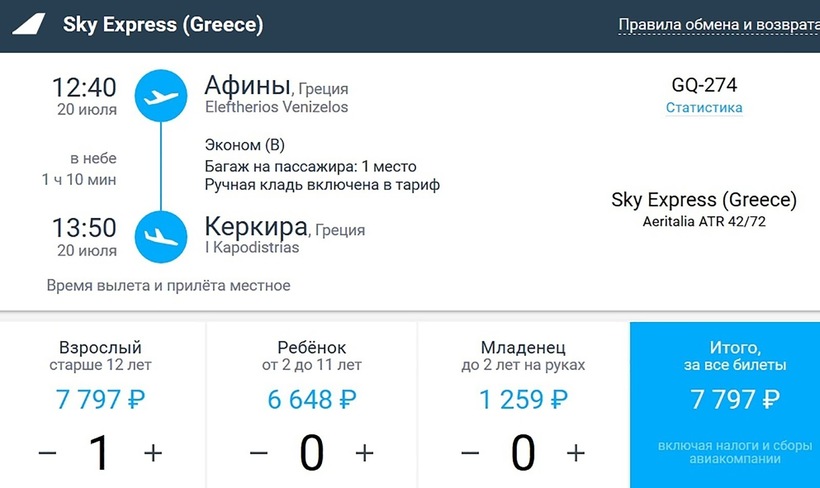Image resolution: width=820 pixels, height=488 pixels.
Task: Remove an infant passenger with minus
Action: pyautogui.click(x=470, y=453)
